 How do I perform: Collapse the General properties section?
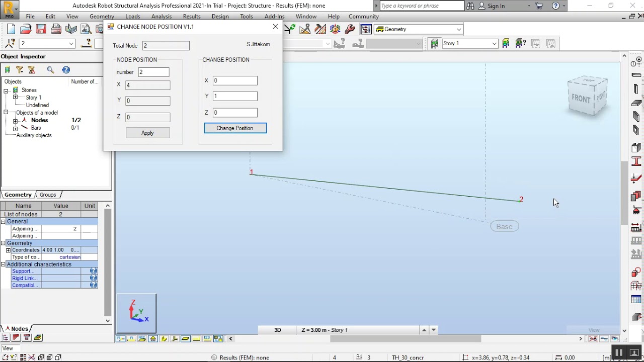click(x=3, y=222)
